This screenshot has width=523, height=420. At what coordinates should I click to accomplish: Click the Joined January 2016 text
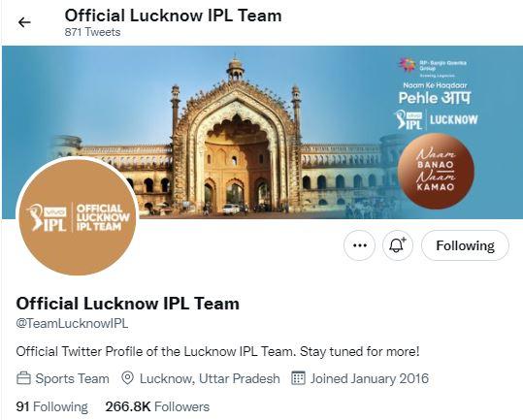370,378
